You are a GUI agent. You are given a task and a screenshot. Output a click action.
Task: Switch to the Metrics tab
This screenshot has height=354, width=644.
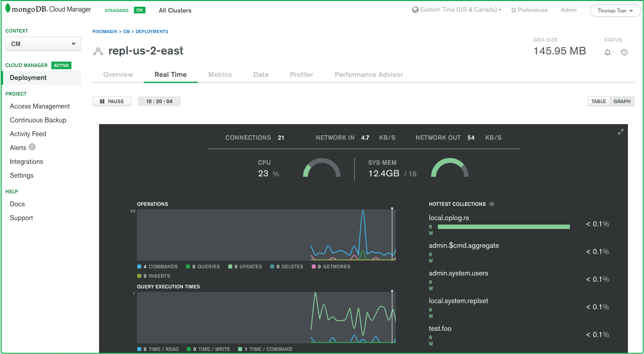[220, 75]
